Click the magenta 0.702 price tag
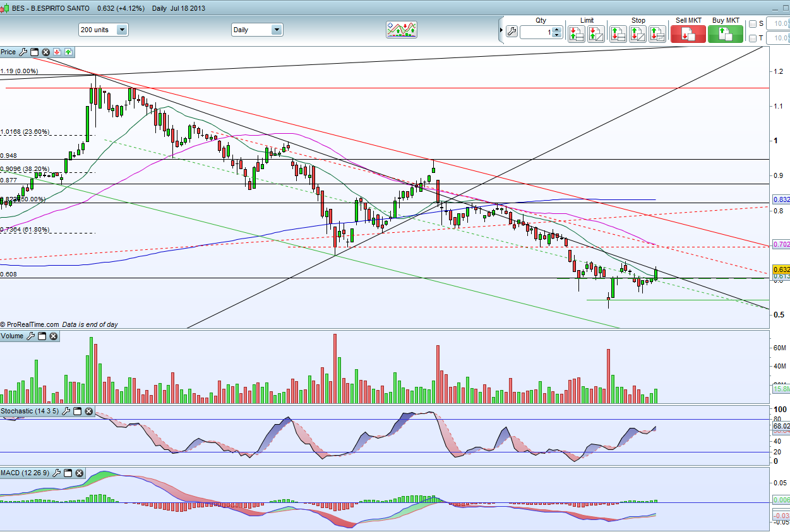 coord(781,244)
